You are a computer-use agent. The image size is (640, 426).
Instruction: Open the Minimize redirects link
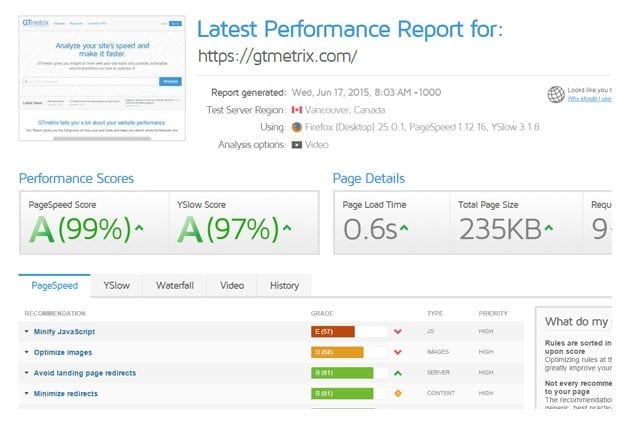pyautogui.click(x=66, y=394)
